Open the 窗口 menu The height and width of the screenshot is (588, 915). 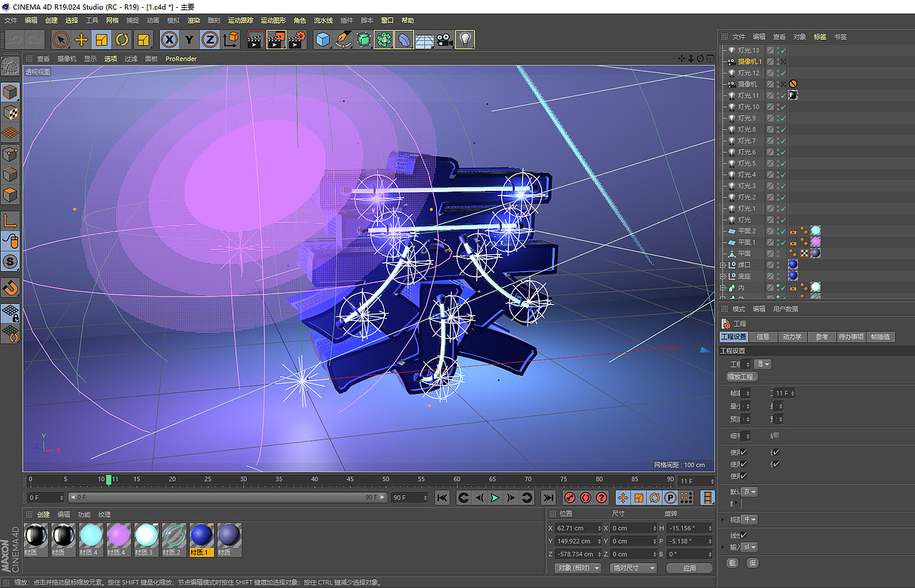click(x=387, y=21)
